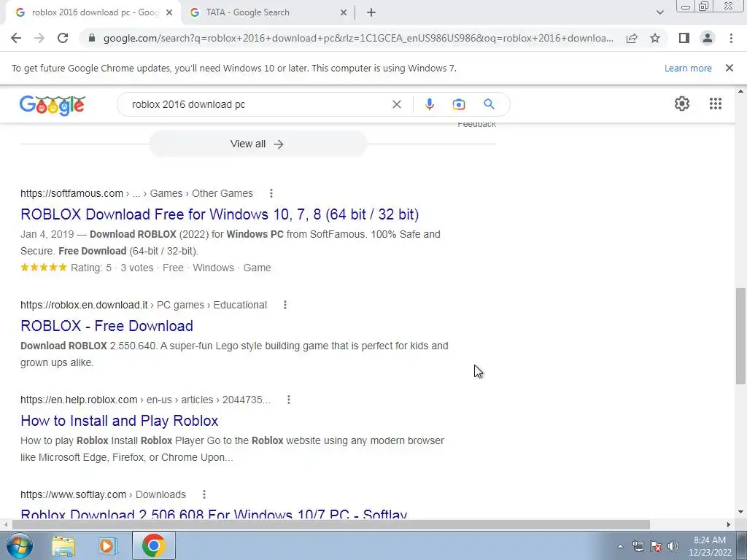Clear the search box with the X
The image size is (747, 560).
[x=396, y=104]
